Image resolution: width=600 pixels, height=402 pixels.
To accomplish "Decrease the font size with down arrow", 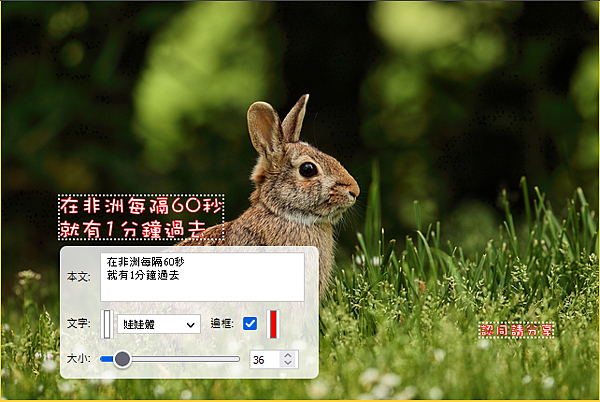I will 288,363.
